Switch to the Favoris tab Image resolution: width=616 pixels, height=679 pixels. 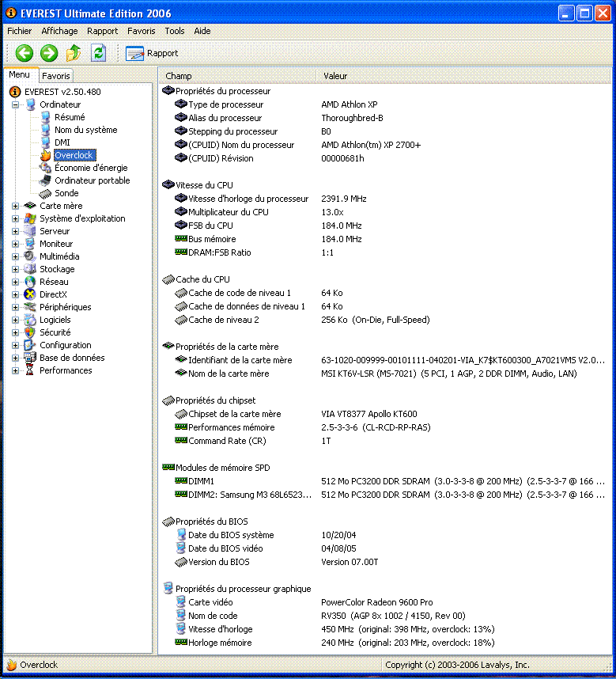point(56,76)
